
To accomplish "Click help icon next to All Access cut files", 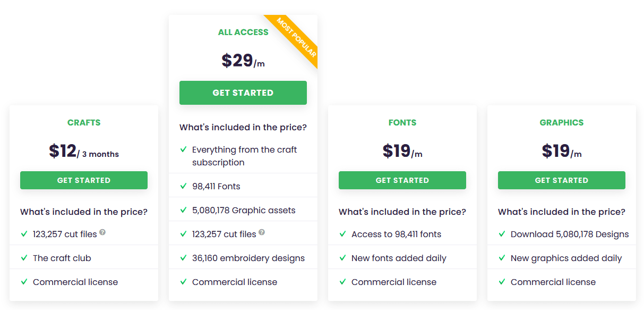I will tap(262, 232).
